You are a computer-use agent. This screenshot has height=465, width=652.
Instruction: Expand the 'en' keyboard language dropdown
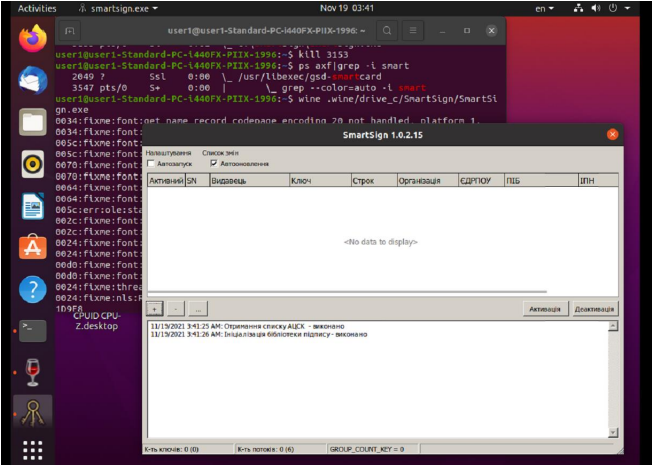[x=546, y=8]
